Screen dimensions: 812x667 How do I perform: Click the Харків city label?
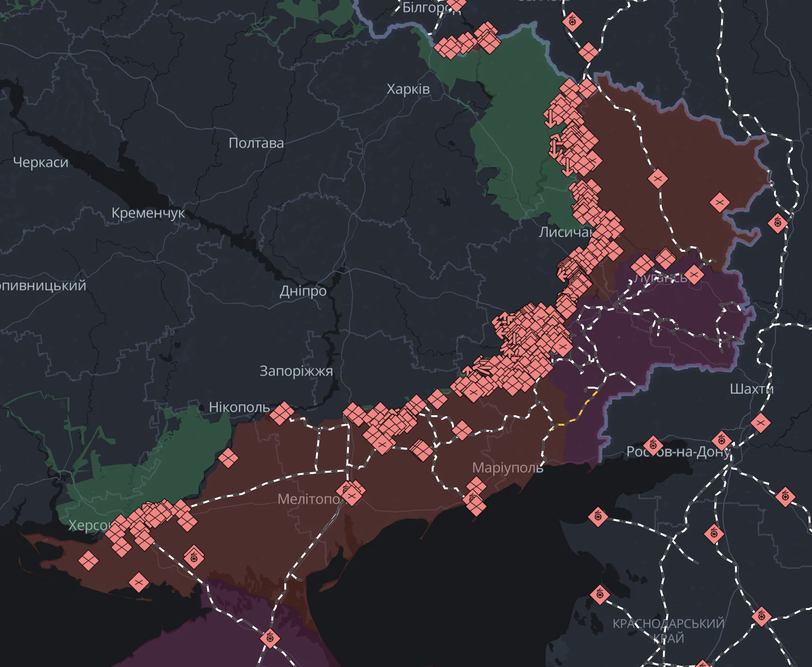(408, 89)
